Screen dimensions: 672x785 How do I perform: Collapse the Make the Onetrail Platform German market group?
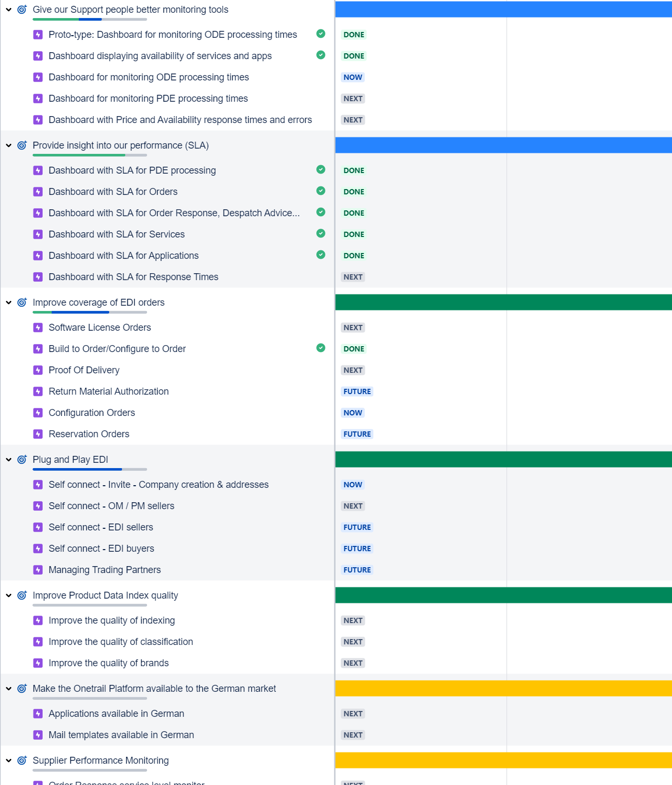(9, 689)
